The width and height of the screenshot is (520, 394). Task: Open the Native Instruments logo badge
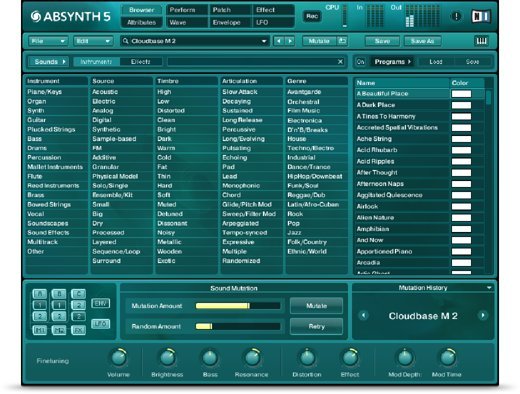(481, 16)
